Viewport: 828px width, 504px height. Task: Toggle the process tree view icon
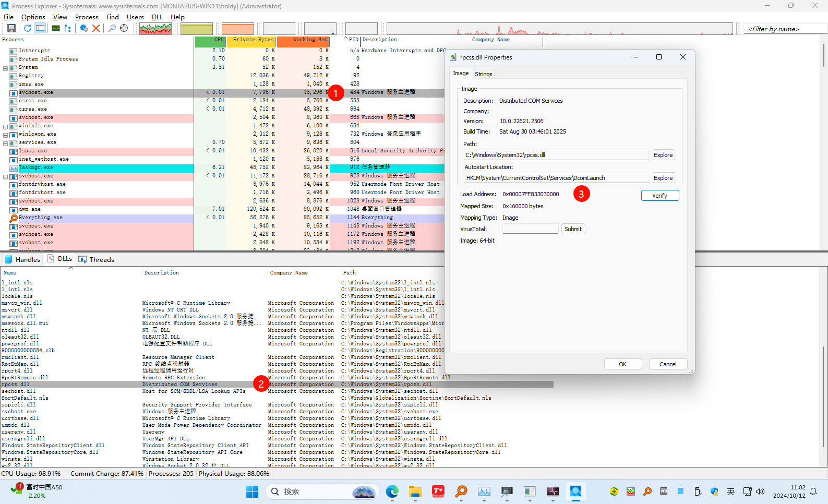point(68,28)
